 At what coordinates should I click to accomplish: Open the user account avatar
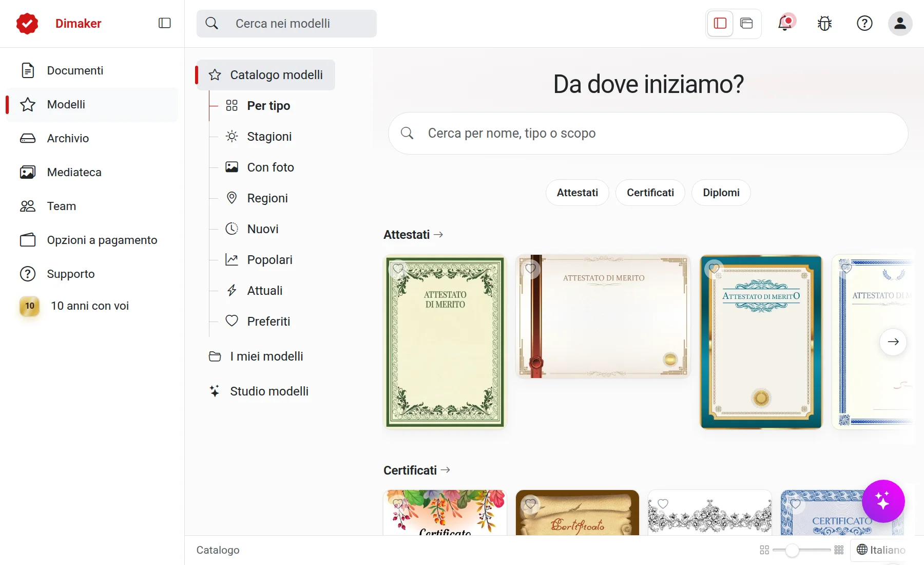(x=900, y=23)
